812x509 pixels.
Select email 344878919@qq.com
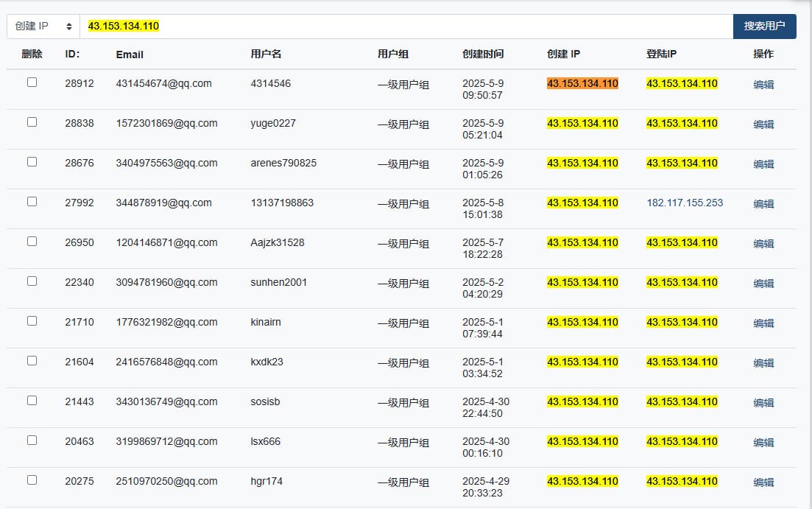tap(163, 203)
